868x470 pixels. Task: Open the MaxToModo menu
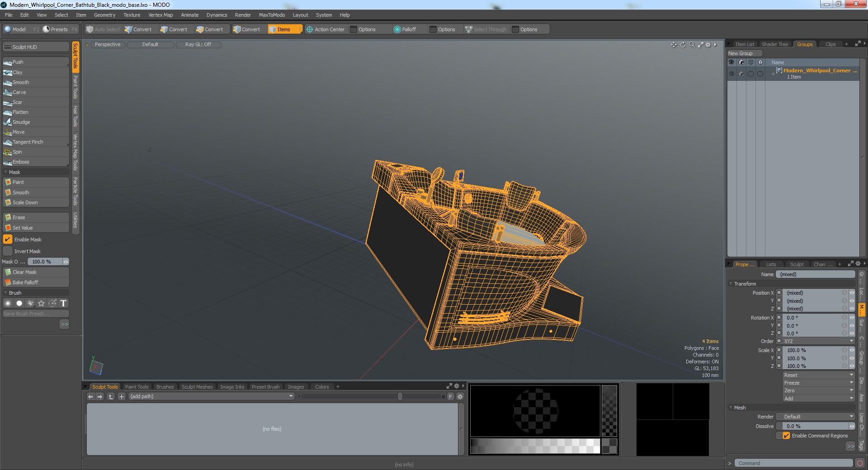pyautogui.click(x=272, y=15)
